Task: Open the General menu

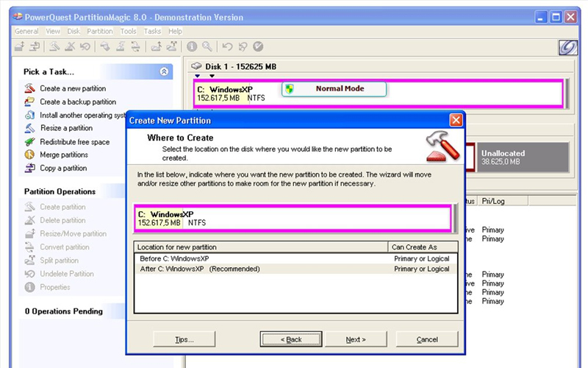Action: coord(26,31)
